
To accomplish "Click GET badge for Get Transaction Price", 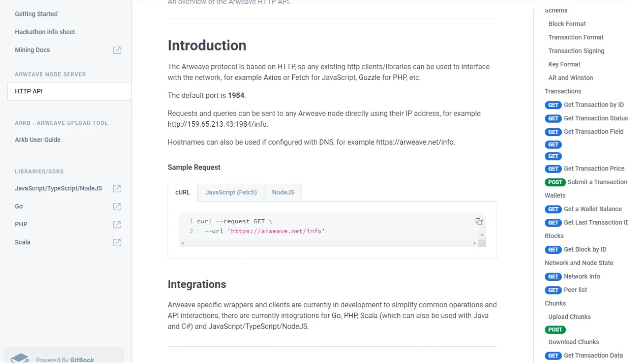I will tap(553, 169).
